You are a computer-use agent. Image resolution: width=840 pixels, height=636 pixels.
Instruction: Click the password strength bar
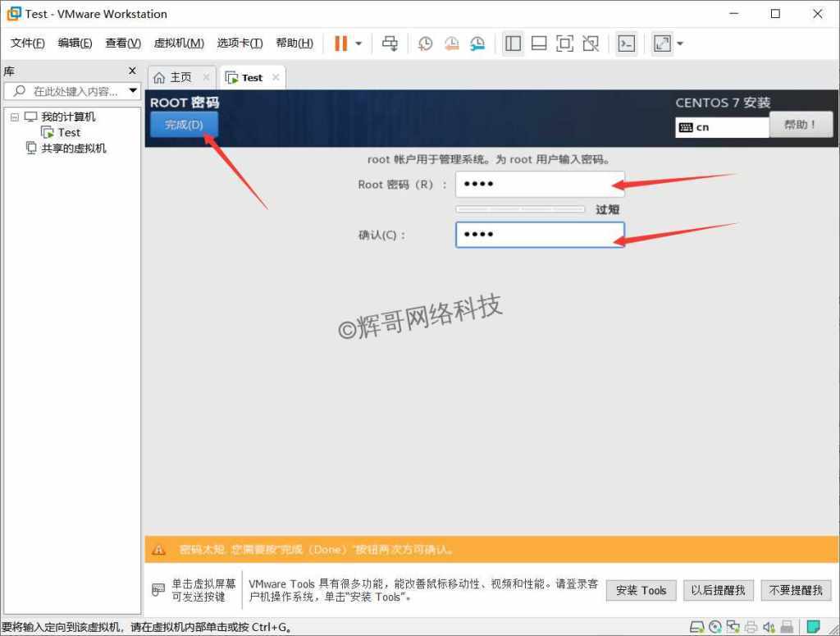coord(520,209)
